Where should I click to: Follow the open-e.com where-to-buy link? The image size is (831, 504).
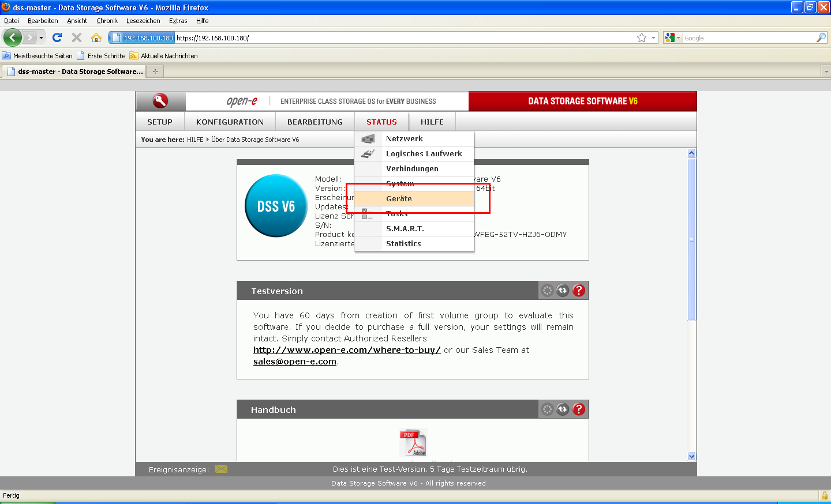[x=347, y=350]
